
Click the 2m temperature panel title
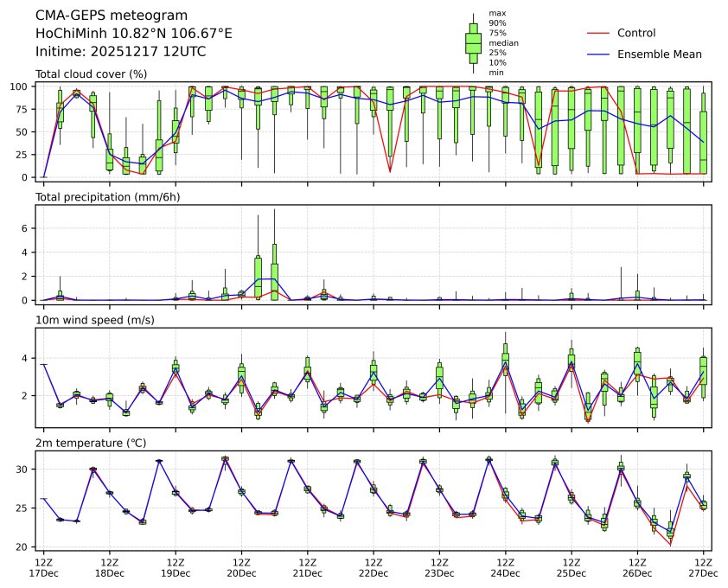[x=91, y=443]
